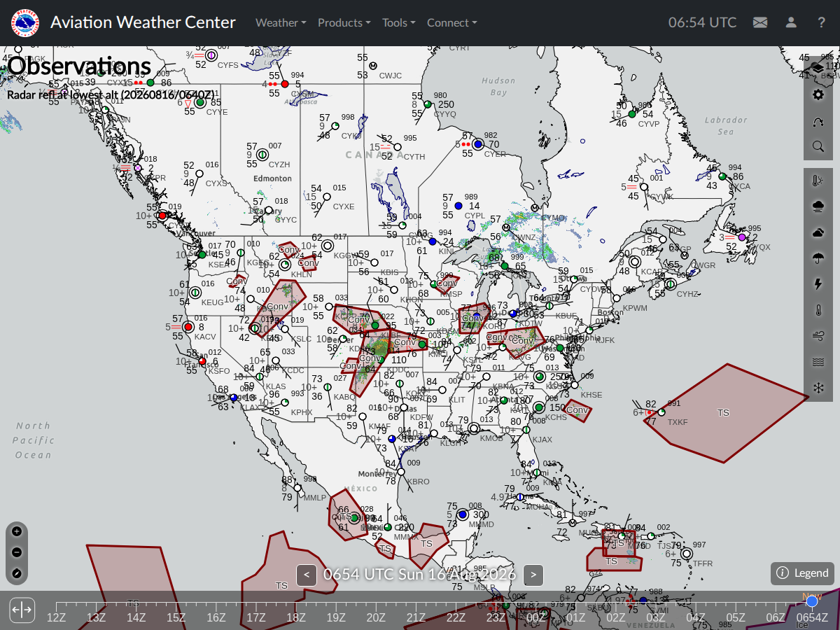Expand the Tools dropdown menu
840x630 pixels.
(398, 22)
